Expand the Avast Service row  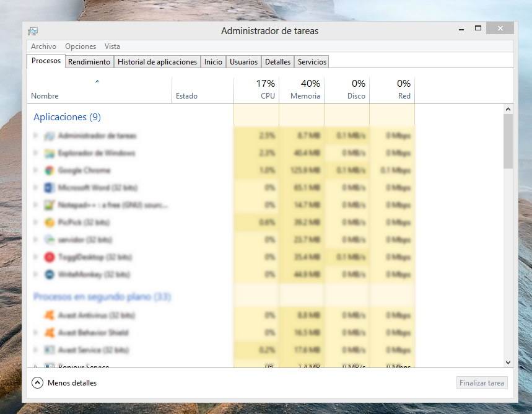click(35, 350)
